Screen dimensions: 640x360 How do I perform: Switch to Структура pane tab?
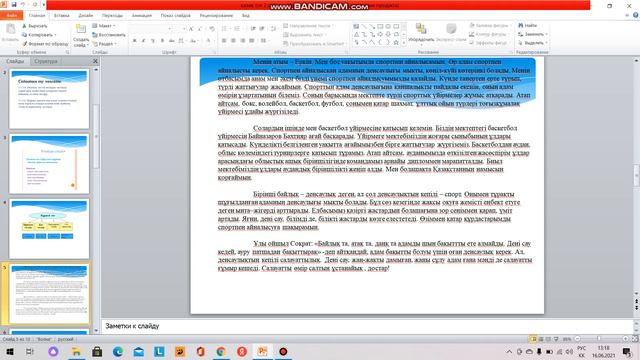pos(46,61)
